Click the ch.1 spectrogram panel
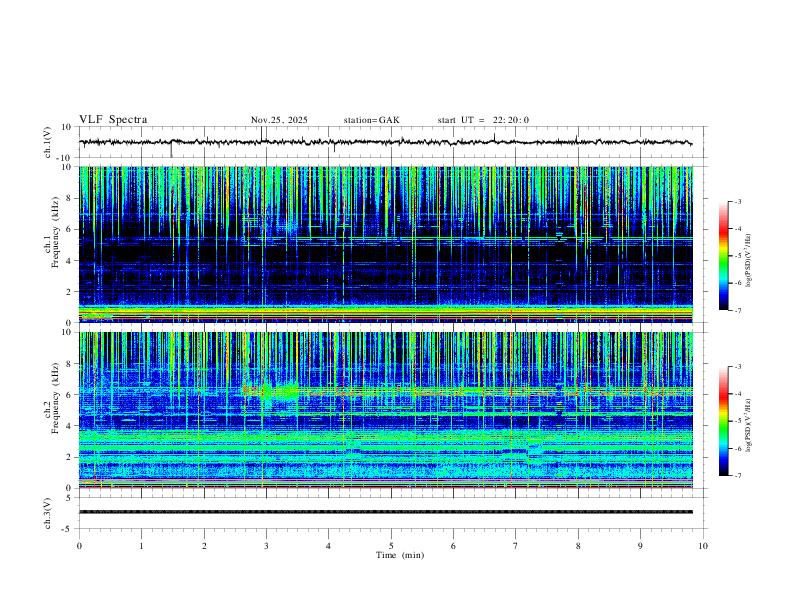The width and height of the screenshot is (792, 612). pos(386,244)
